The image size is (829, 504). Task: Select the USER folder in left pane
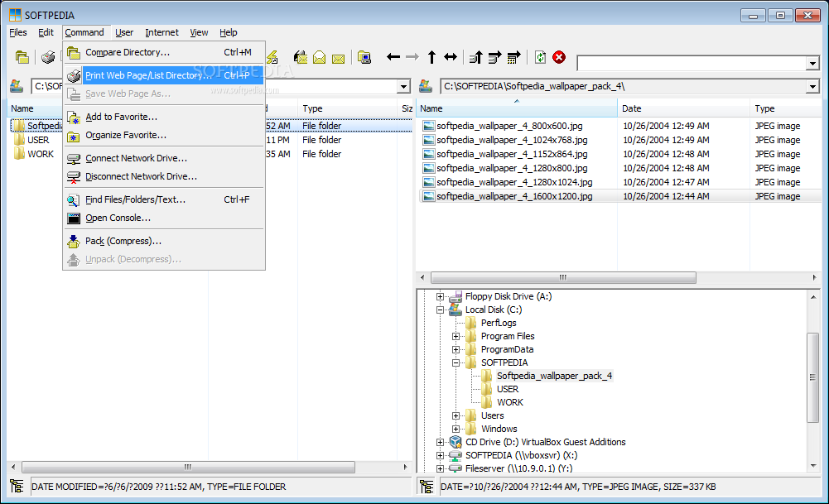pyautogui.click(x=38, y=140)
